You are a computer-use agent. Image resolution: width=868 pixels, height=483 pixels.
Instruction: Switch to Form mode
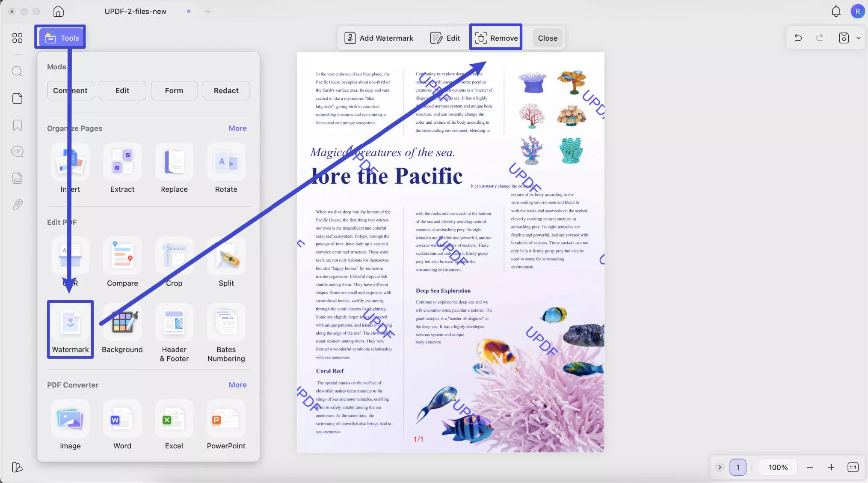[174, 90]
